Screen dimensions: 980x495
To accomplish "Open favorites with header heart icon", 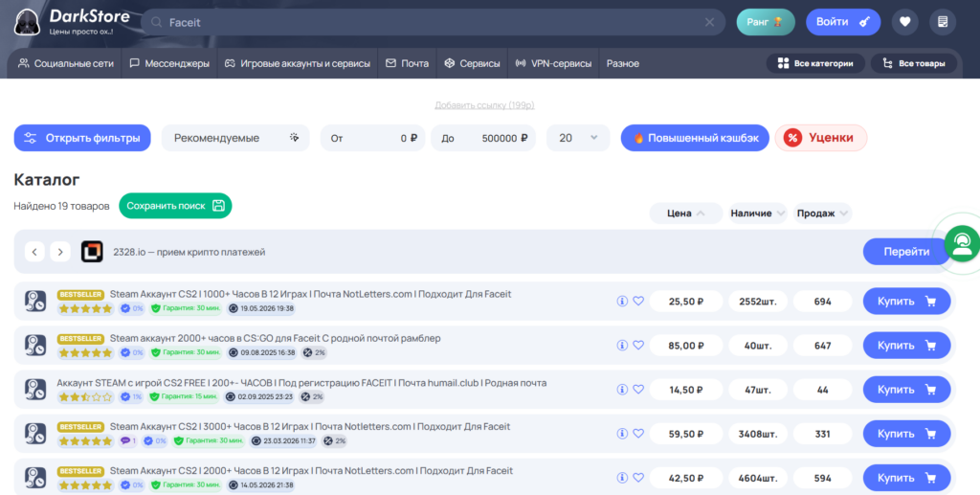I will point(905,22).
